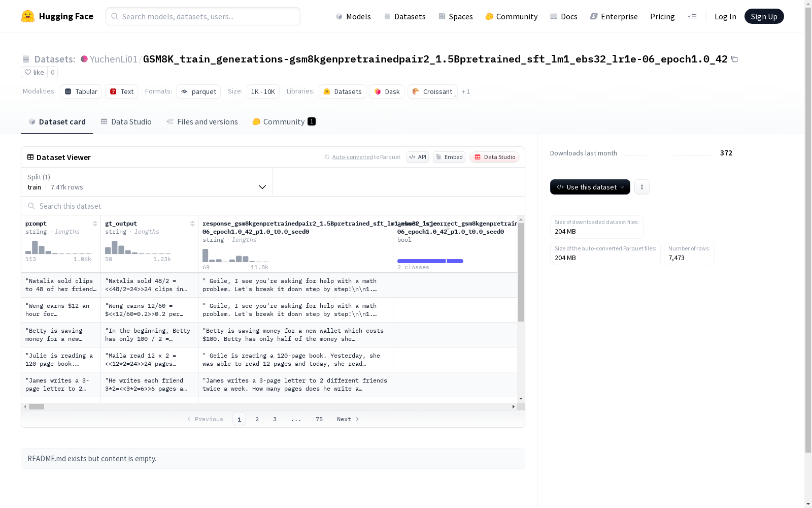The height and width of the screenshot is (508, 812).
Task: Open the Use this dataset dropdown
Action: tap(590, 187)
